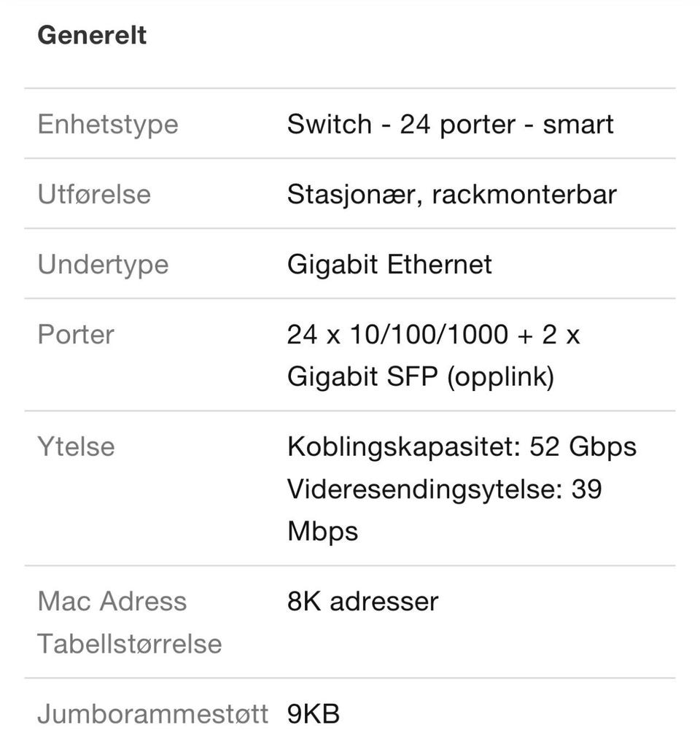
Task: Click the Undertype label
Action: point(104,264)
